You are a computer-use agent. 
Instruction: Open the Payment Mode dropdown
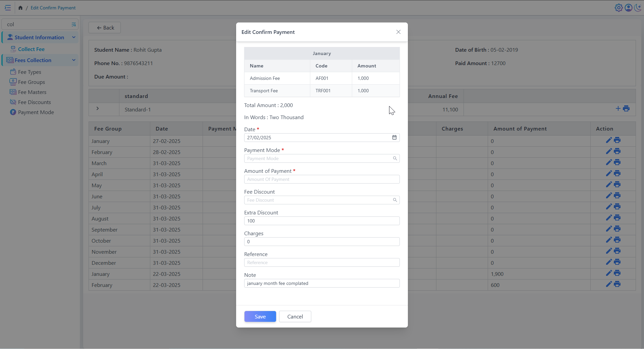[321, 158]
